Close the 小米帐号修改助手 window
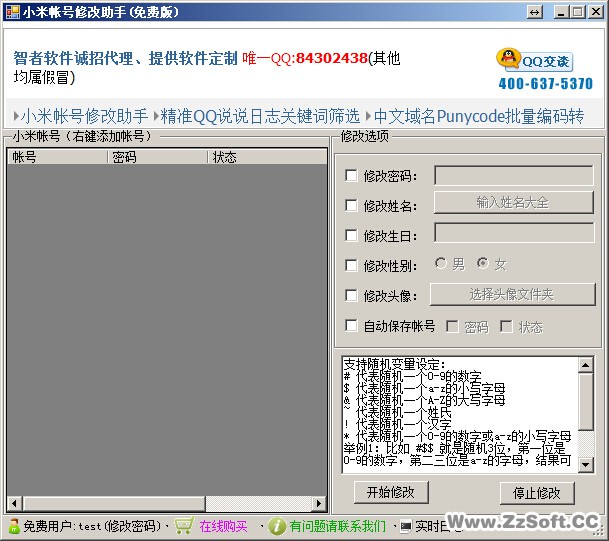Viewport: 609px width, 541px height. [x=595, y=12]
